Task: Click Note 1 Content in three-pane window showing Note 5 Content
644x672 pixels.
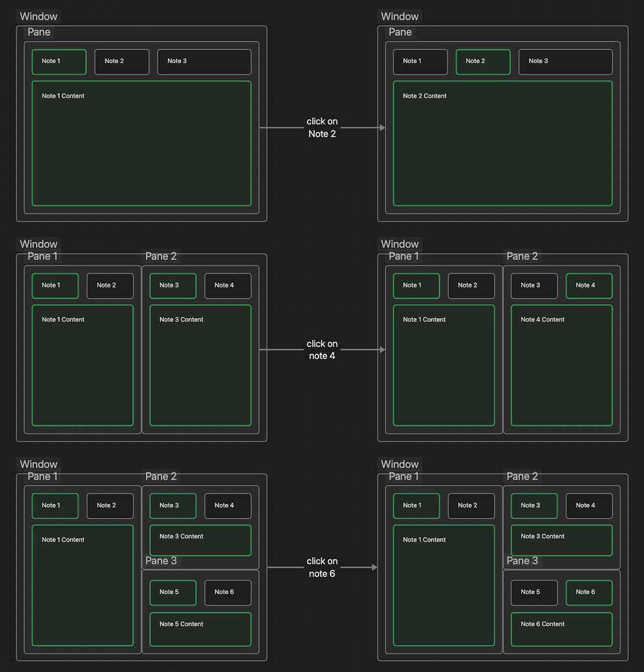Action: tap(83, 585)
